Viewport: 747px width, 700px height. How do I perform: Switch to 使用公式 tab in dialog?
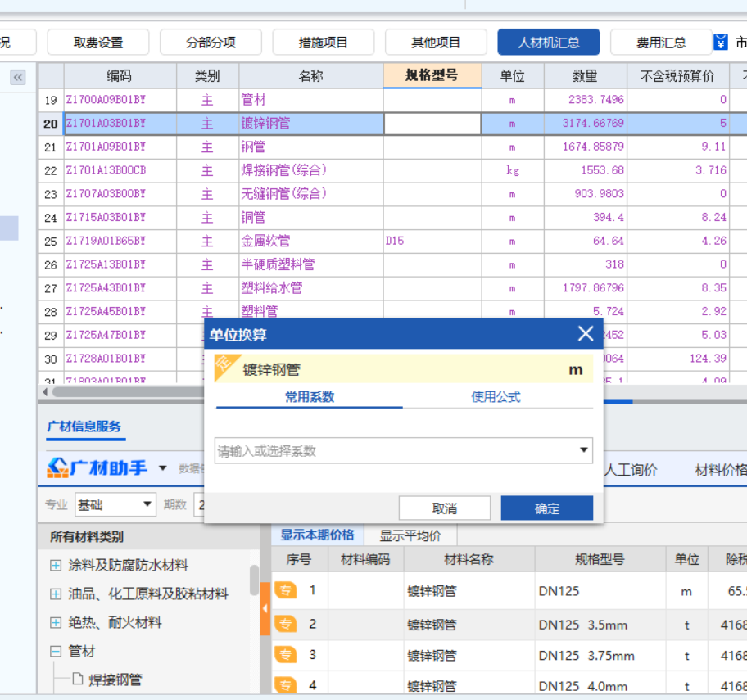coord(496,396)
